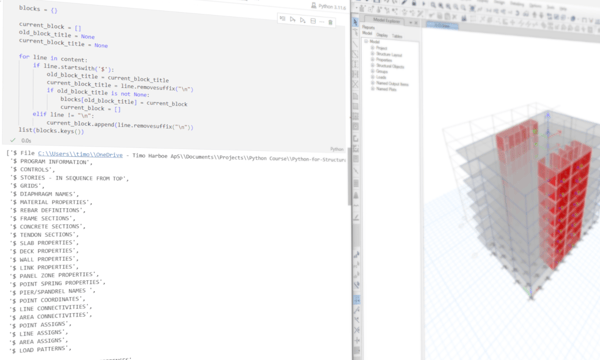
Task: Switch to the Display tab
Action: (x=382, y=35)
